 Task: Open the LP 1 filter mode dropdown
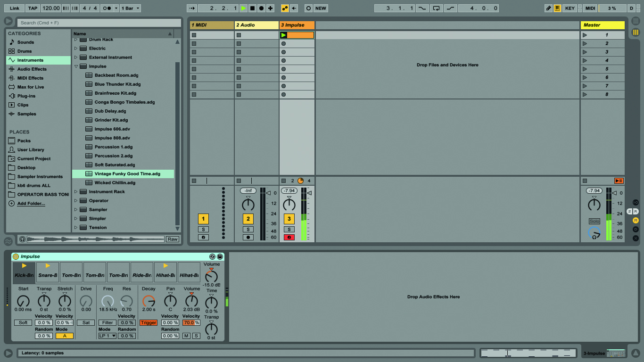coord(107,336)
